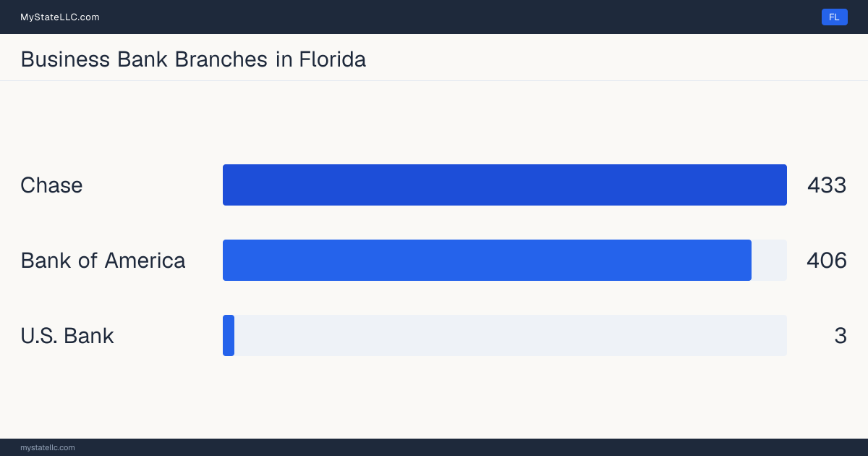Image resolution: width=868 pixels, height=456 pixels.
Task: Select the Chase bar in chart
Action: click(x=505, y=185)
